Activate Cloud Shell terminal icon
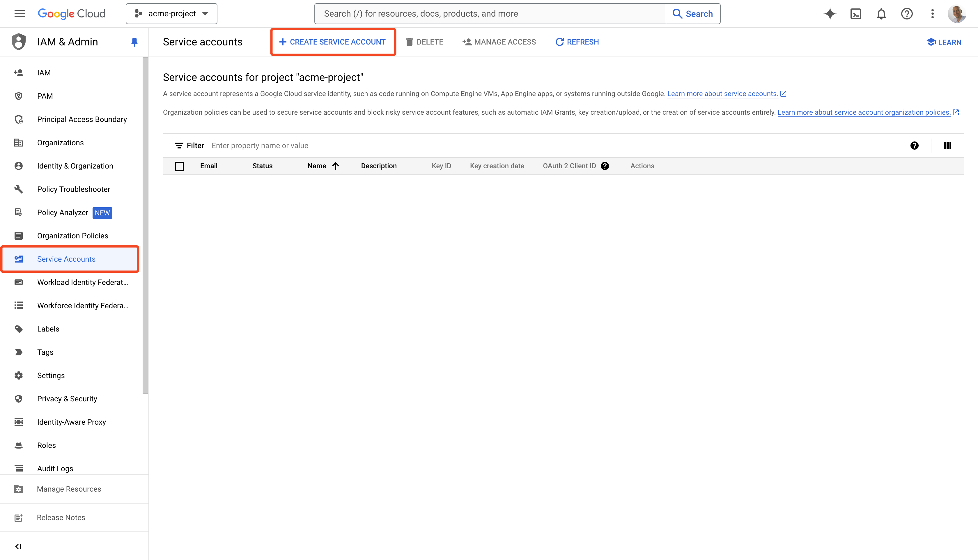 click(x=856, y=14)
